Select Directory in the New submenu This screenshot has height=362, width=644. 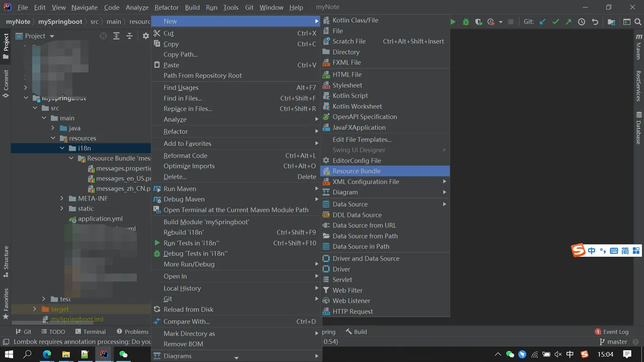(385, 52)
